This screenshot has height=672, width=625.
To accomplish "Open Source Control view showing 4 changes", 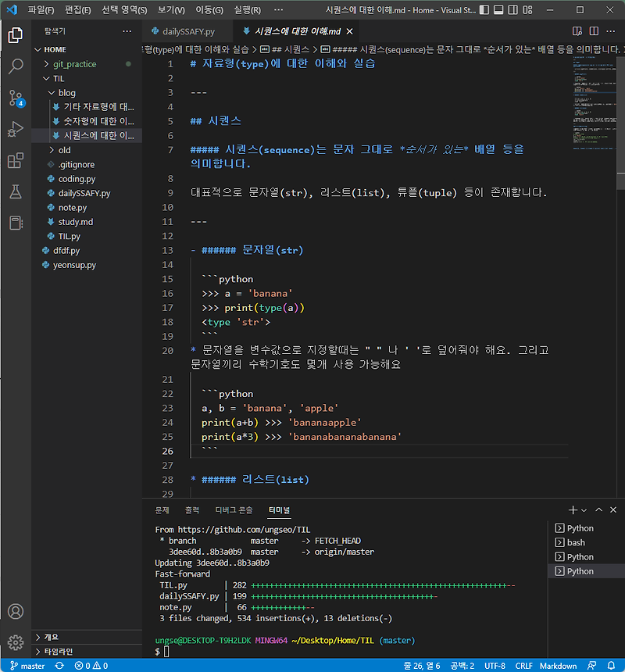I will tap(16, 98).
